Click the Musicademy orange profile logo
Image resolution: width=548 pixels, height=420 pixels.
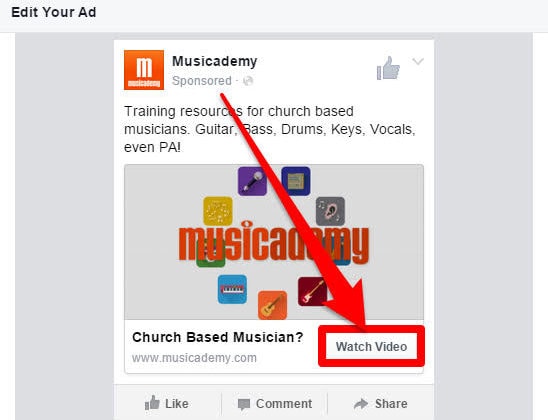[144, 70]
